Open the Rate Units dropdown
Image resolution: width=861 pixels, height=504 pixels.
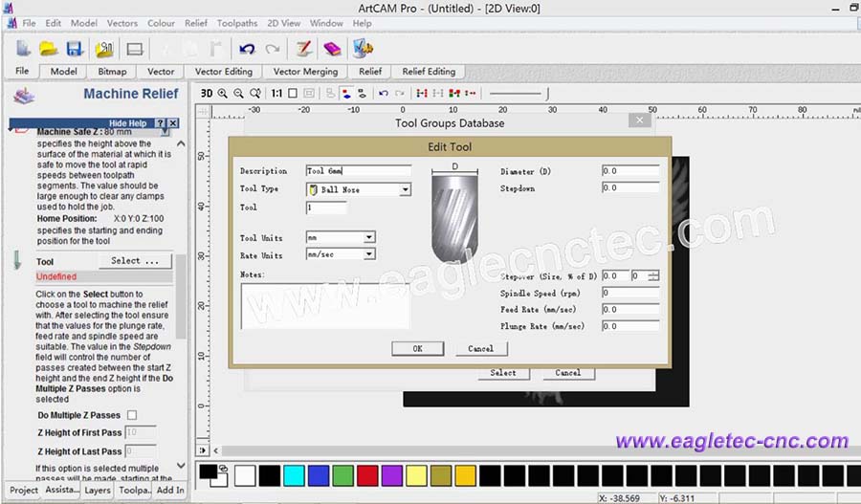click(x=369, y=254)
